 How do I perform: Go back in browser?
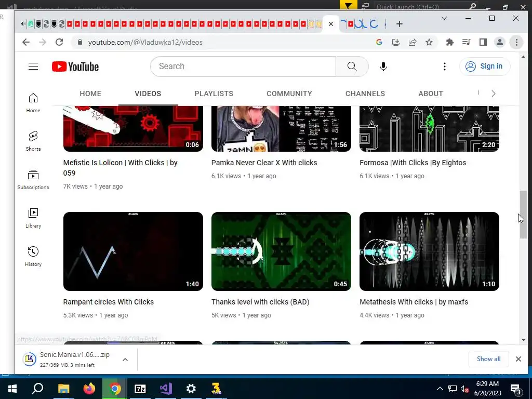click(26, 42)
